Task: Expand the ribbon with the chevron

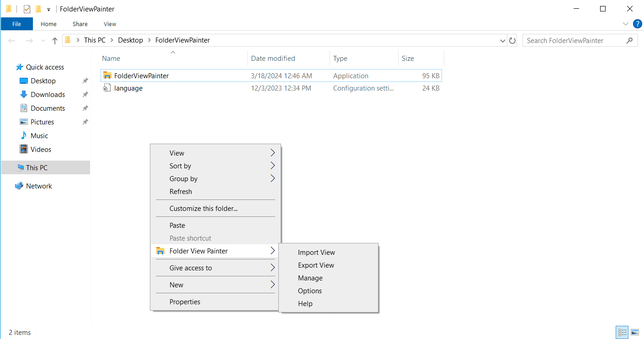Action: coord(626,24)
